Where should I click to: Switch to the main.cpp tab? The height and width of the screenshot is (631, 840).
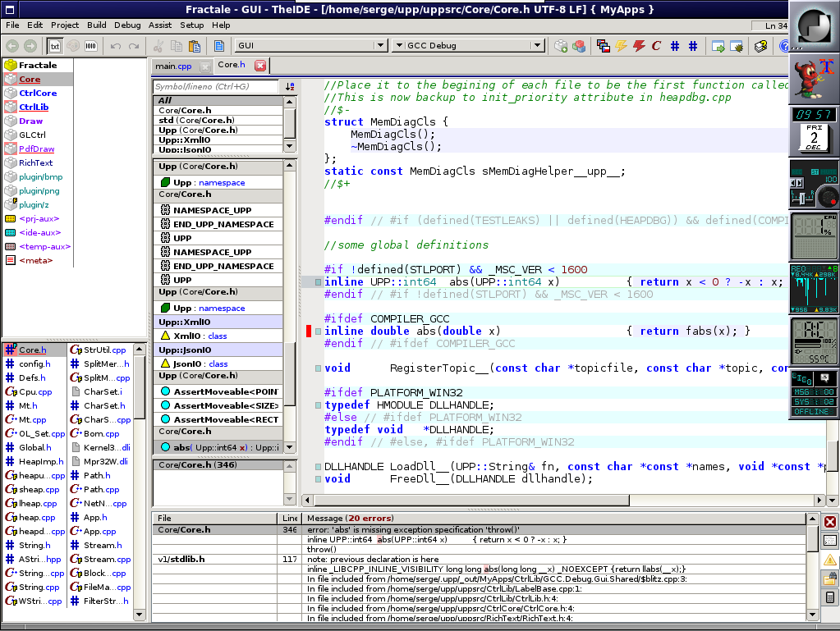pos(173,66)
